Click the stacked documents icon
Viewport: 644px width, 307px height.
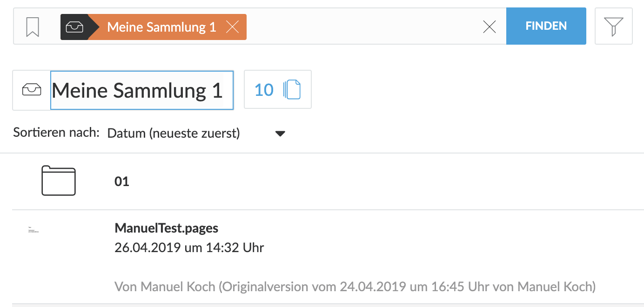point(292,90)
